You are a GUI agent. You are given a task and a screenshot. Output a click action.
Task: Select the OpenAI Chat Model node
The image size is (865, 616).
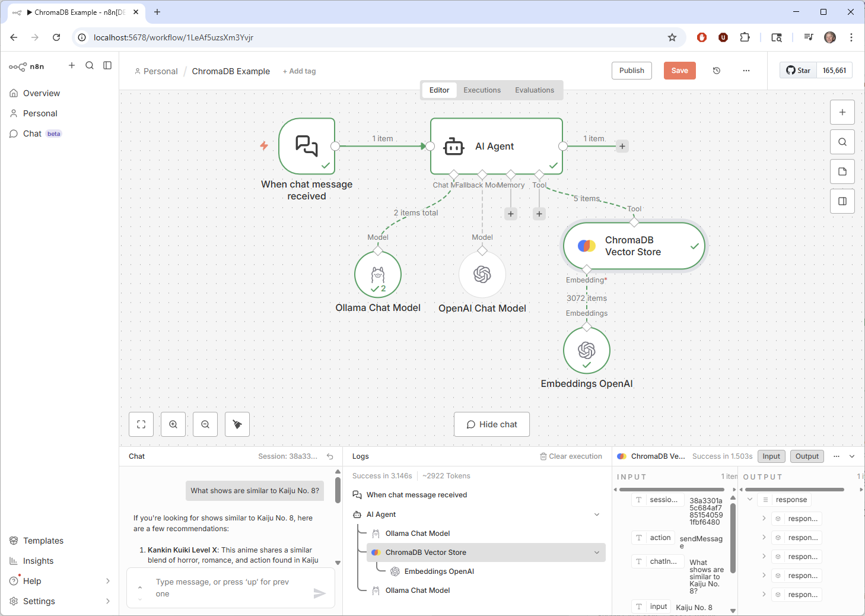482,274
